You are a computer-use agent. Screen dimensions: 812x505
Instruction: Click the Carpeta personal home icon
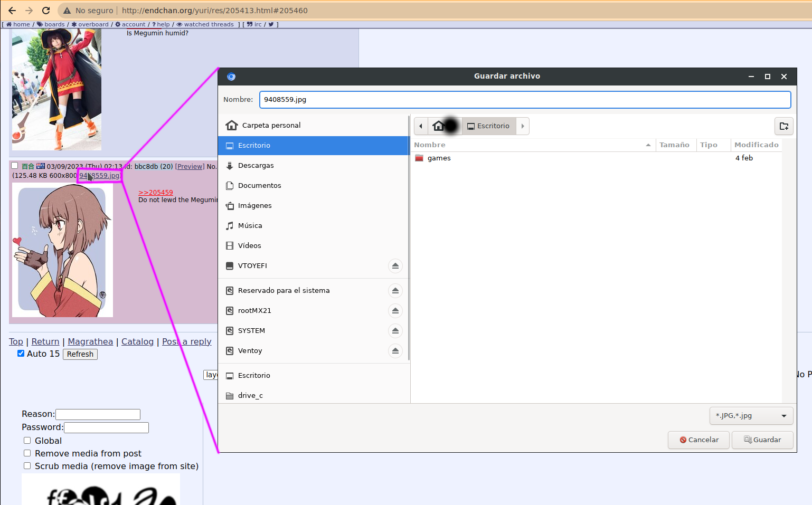[x=231, y=125]
